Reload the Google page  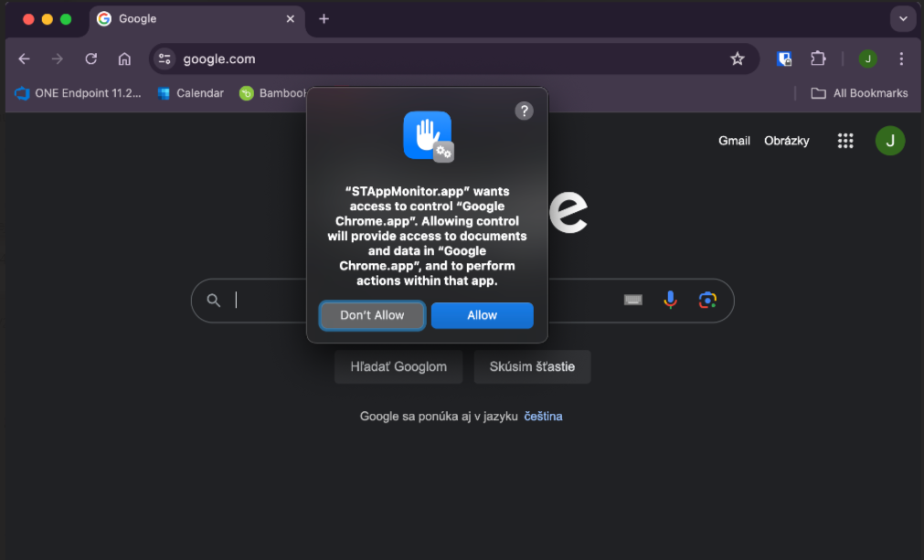(90, 58)
